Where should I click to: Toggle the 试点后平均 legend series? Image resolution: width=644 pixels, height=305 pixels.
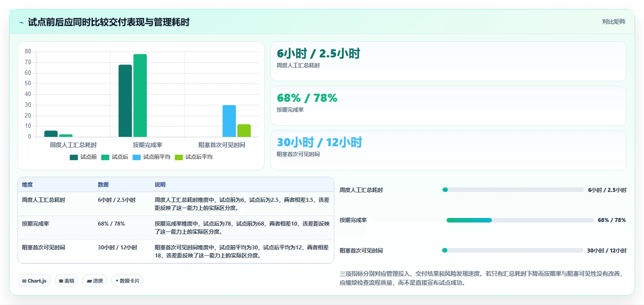point(193,157)
